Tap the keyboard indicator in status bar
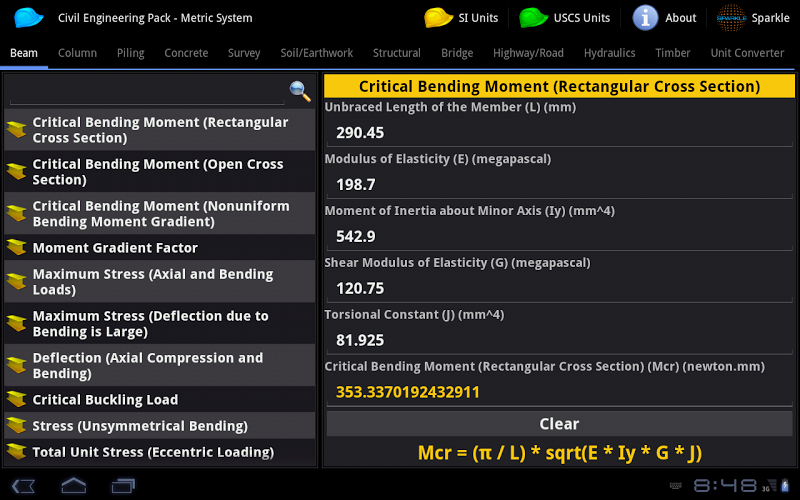The width and height of the screenshot is (800, 500). coord(676,486)
